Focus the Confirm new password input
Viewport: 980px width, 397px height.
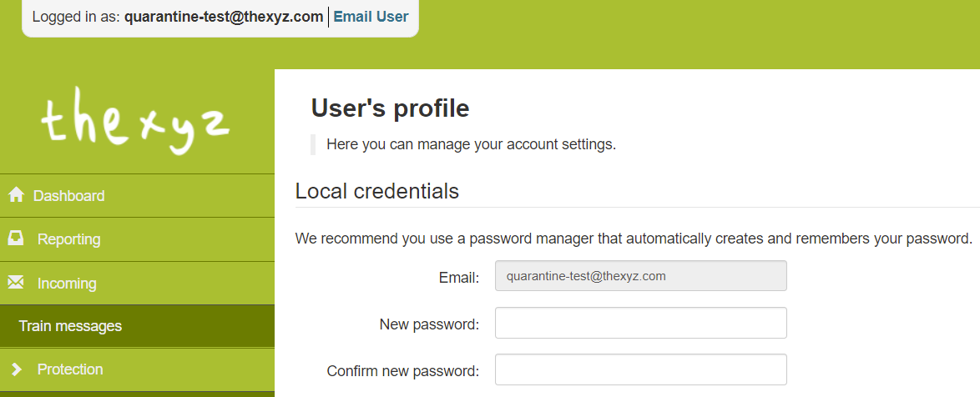(640, 369)
